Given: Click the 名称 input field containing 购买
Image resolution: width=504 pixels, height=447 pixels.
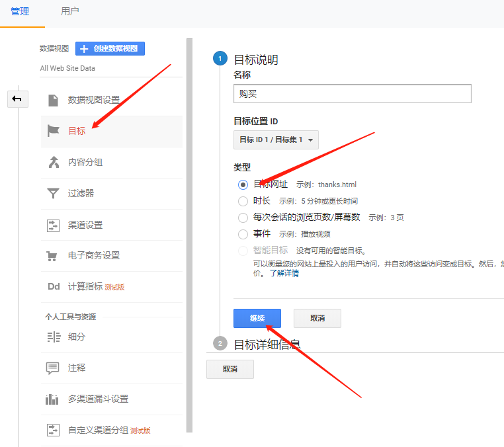Looking at the screenshot, I should coord(353,94).
